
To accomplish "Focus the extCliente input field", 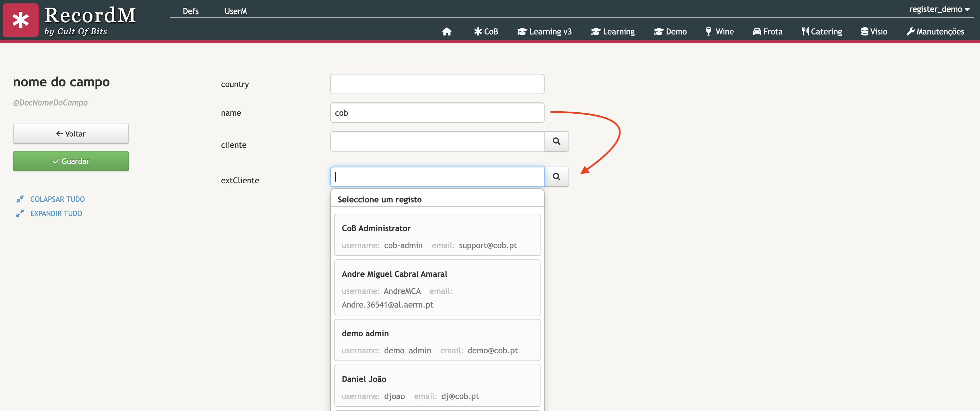I will point(437,176).
